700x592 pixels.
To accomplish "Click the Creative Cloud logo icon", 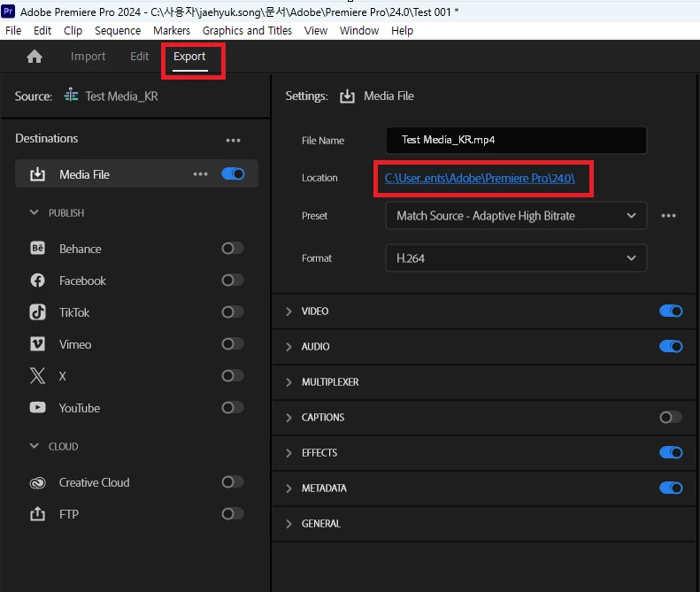I will [37, 482].
